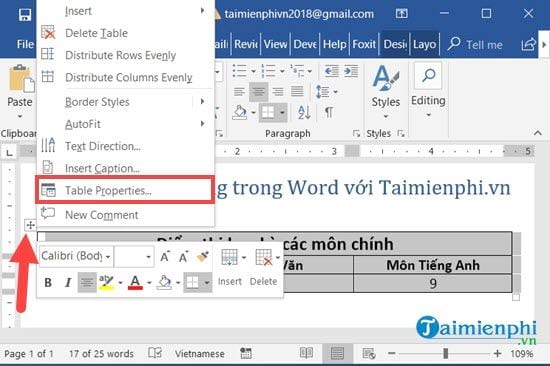The height and width of the screenshot is (366, 550).
Task: Click the Sort A to Z icon
Action: pos(304,112)
